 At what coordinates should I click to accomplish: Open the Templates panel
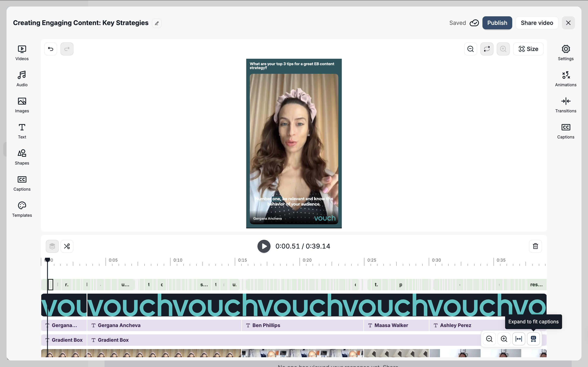click(x=22, y=209)
